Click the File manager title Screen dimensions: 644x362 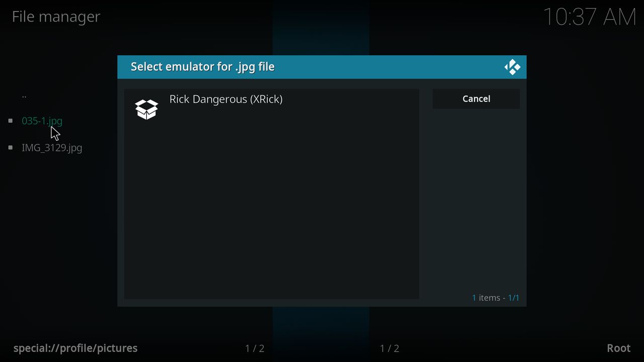[x=56, y=17]
